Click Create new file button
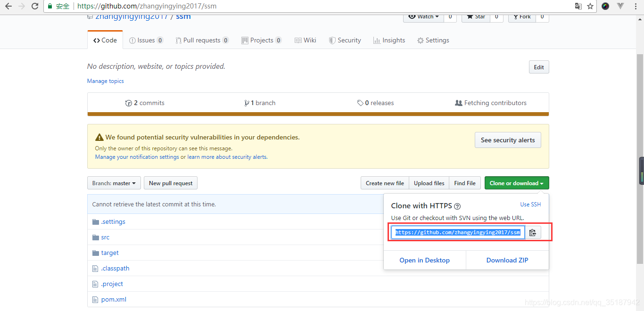Screen dimensions: 644x311 click(x=385, y=183)
